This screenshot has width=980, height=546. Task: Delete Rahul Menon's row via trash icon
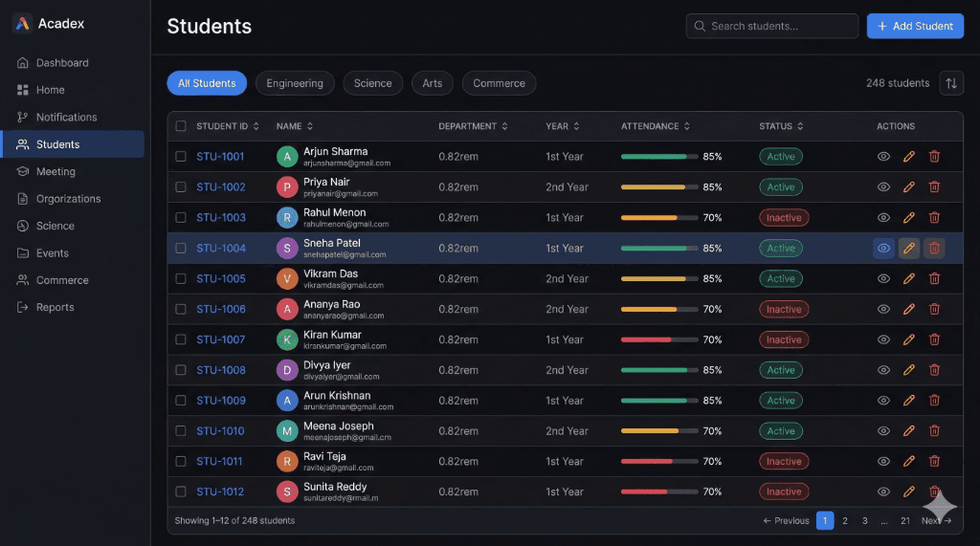(x=934, y=218)
